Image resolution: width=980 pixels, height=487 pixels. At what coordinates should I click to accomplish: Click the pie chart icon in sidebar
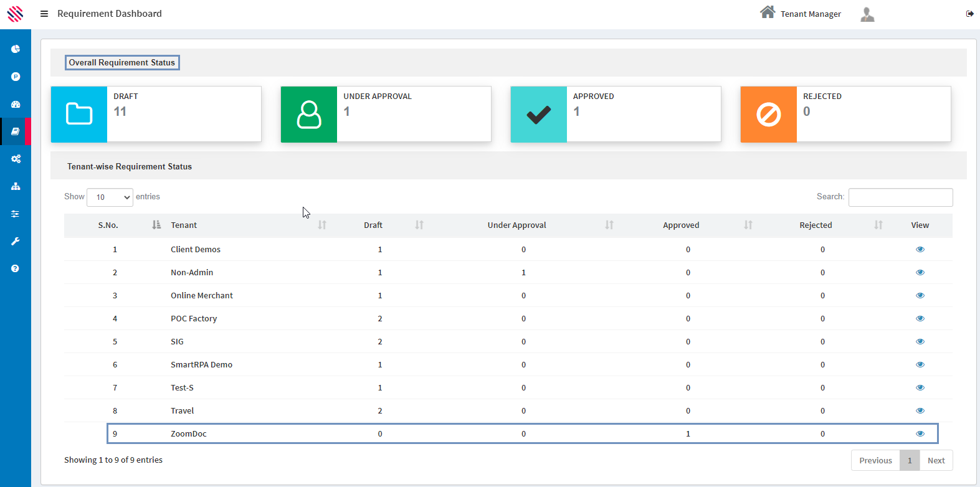16,49
